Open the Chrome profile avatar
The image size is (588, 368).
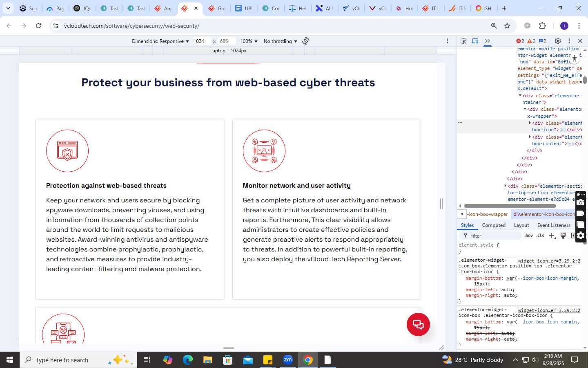click(x=564, y=26)
